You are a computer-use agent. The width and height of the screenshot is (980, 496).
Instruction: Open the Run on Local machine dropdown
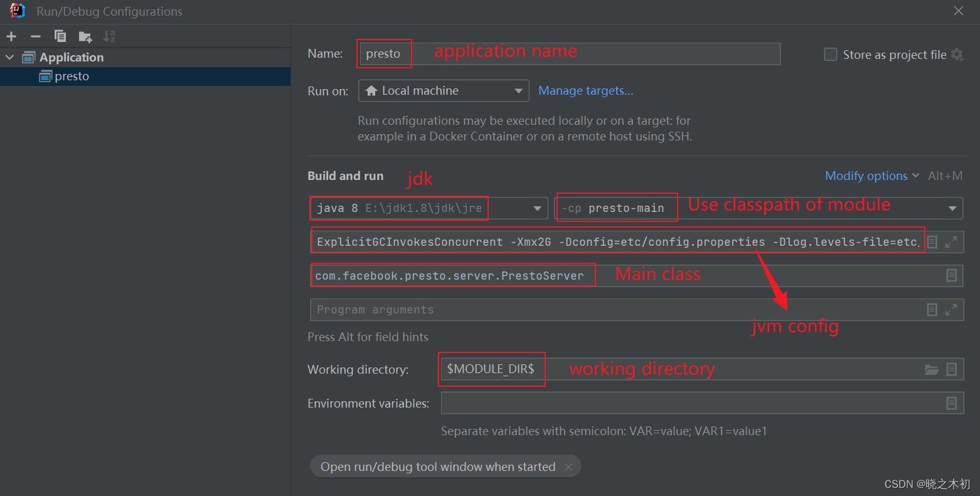[444, 91]
